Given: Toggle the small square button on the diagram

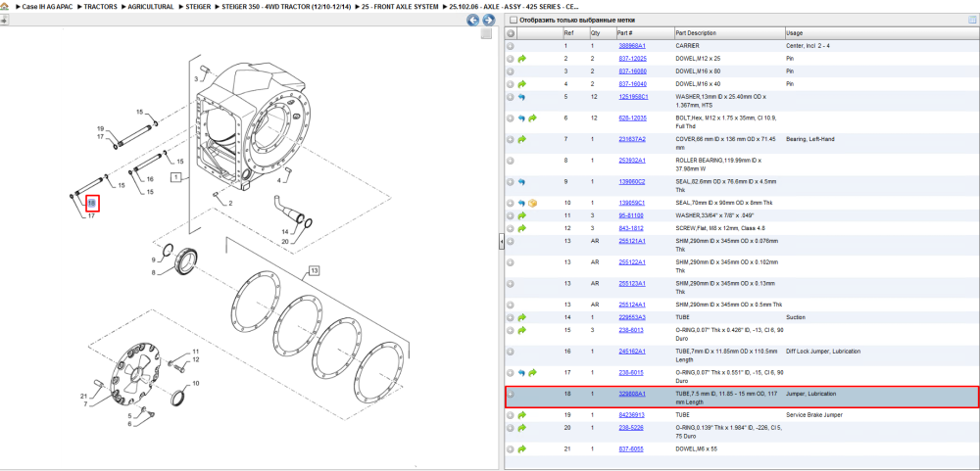Looking at the screenshot, I should pyautogui.click(x=486, y=34).
